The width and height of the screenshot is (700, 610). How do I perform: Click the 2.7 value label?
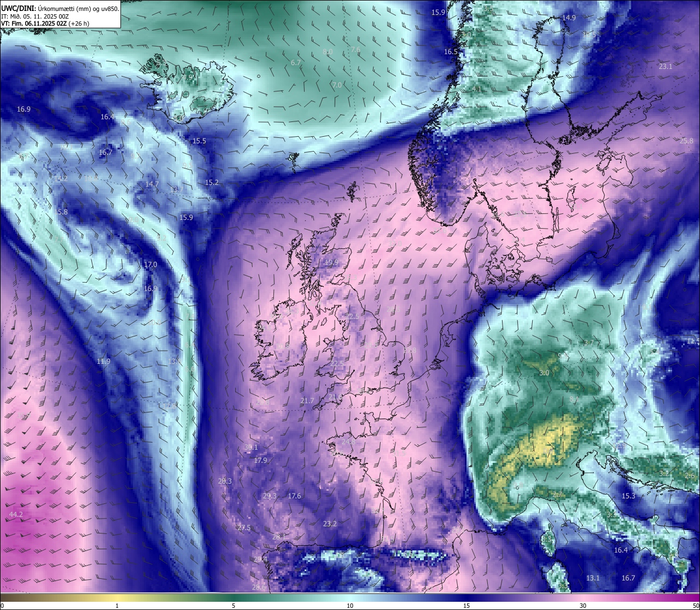557,495
